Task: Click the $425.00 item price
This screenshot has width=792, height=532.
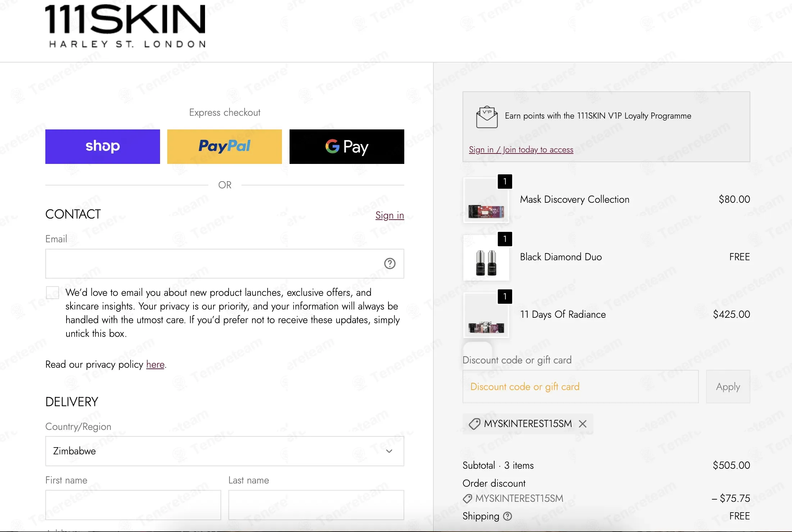Action: [x=732, y=315]
